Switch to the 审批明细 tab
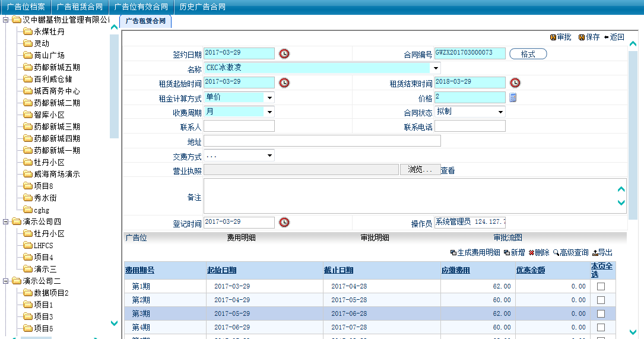644x339 pixels. click(375, 237)
